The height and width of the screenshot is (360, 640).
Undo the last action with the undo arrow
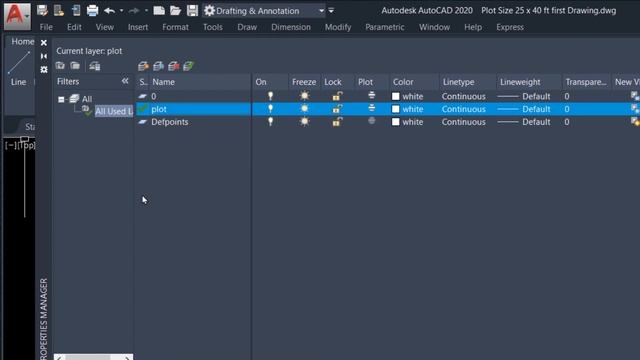[109, 11]
